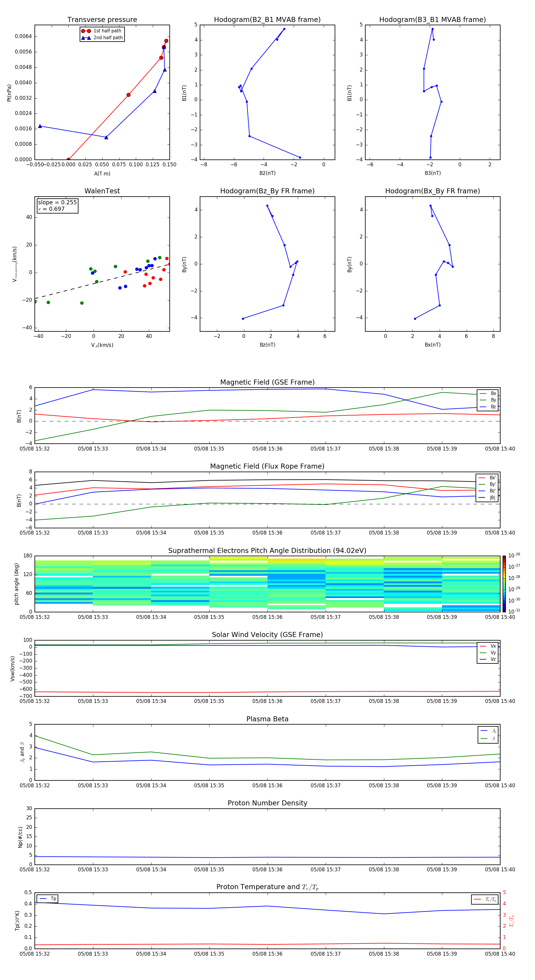Image resolution: width=535 pixels, height=980 pixels.
Task: Click the 10^-26 colorbar tick label
Action: coord(514,555)
